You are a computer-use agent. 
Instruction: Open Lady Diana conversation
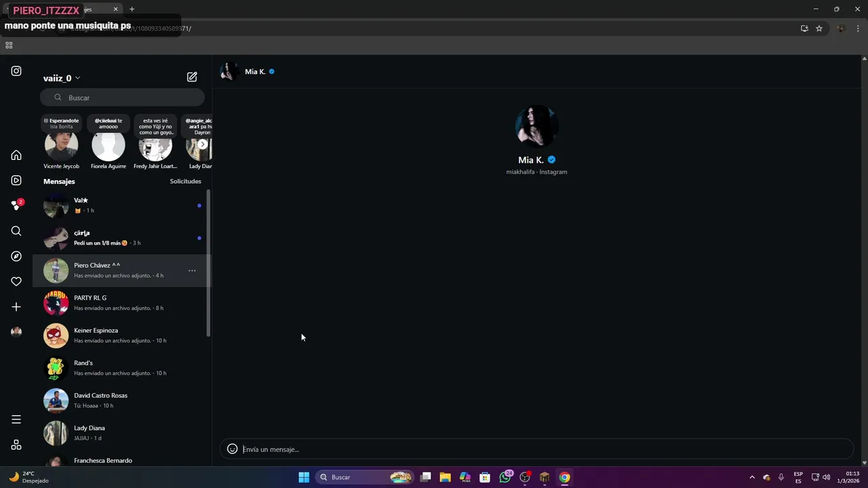click(122, 433)
